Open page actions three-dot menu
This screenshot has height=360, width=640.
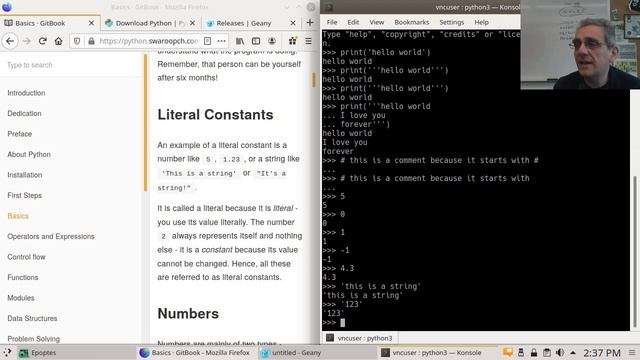[x=222, y=41]
